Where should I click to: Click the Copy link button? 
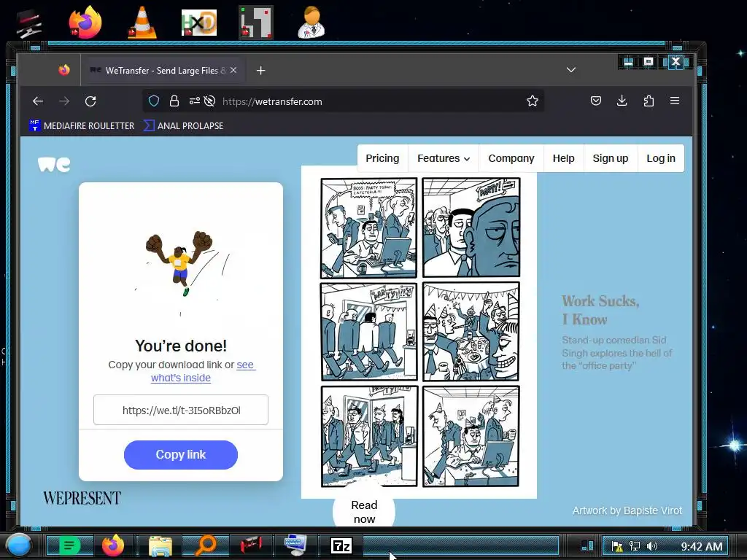click(181, 455)
